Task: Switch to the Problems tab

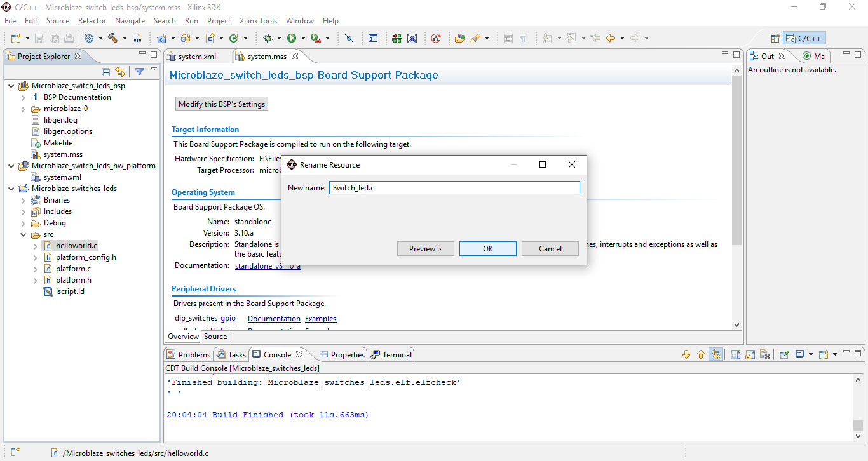Action: (188, 354)
